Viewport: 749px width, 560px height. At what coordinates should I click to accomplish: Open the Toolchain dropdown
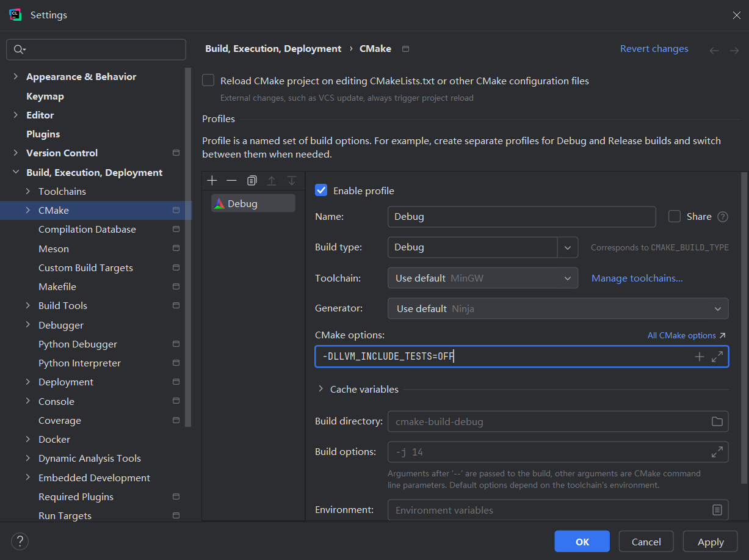[482, 278]
